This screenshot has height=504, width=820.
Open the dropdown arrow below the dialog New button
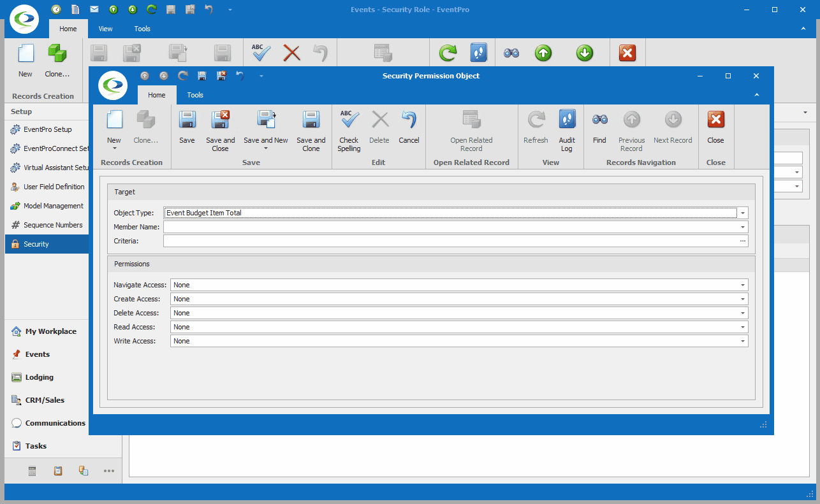click(114, 148)
